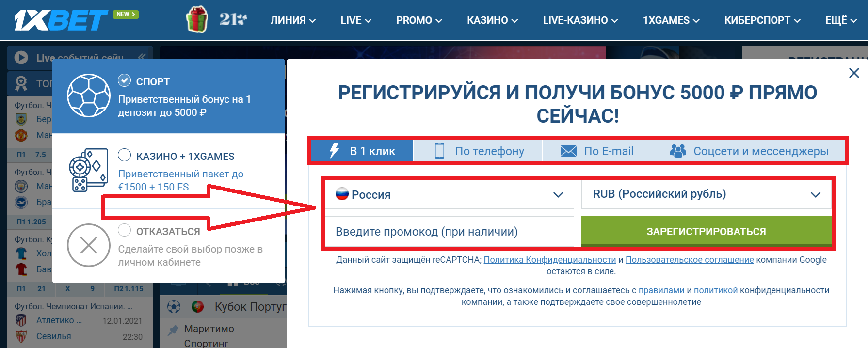Click the gift box promo icon

coord(197,19)
